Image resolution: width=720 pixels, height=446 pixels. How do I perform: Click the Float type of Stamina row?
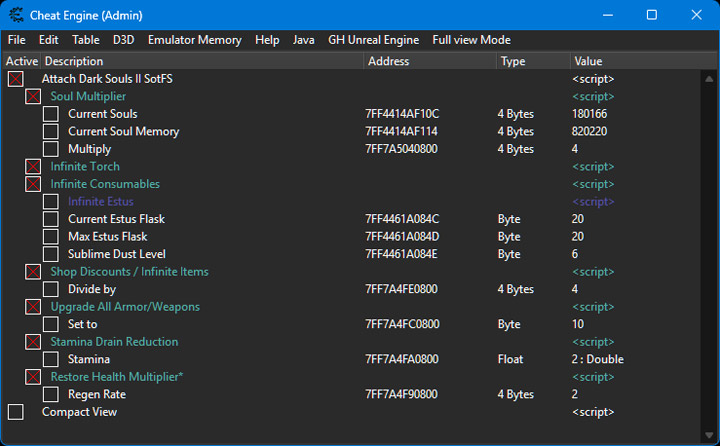click(x=510, y=359)
